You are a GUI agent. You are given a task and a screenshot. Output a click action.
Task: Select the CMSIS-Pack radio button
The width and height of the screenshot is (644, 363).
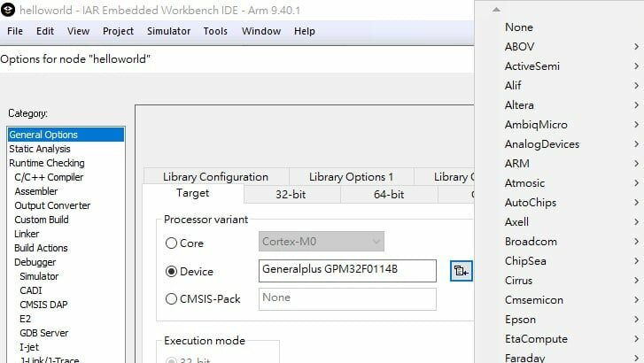click(171, 299)
